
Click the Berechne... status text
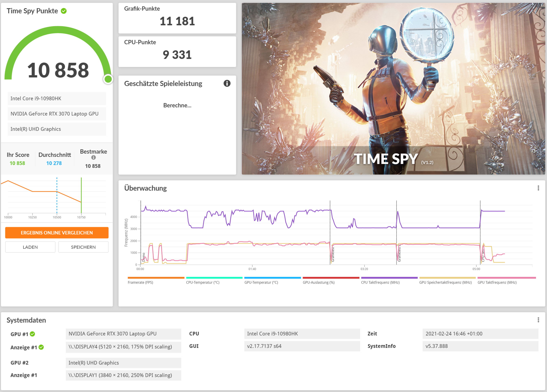coord(177,105)
